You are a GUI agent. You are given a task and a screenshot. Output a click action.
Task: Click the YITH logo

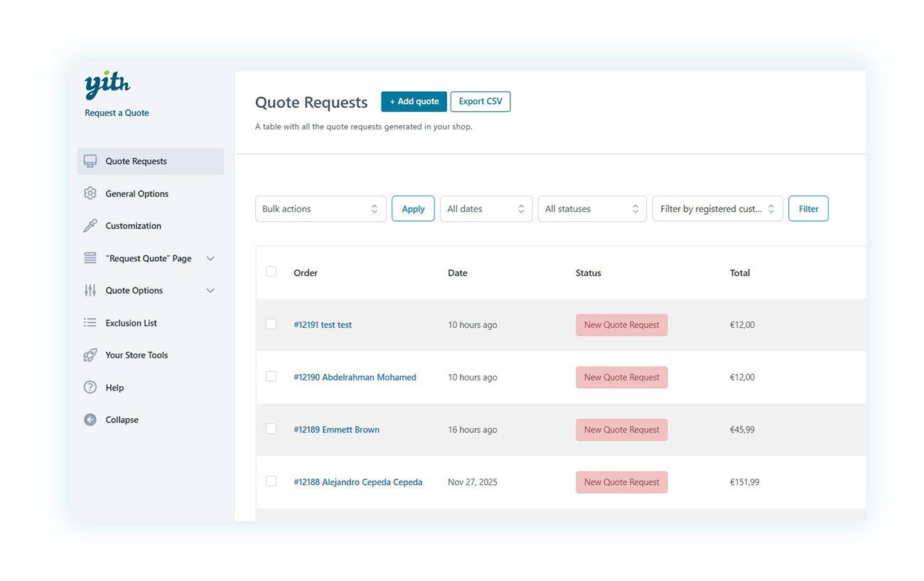point(107,85)
